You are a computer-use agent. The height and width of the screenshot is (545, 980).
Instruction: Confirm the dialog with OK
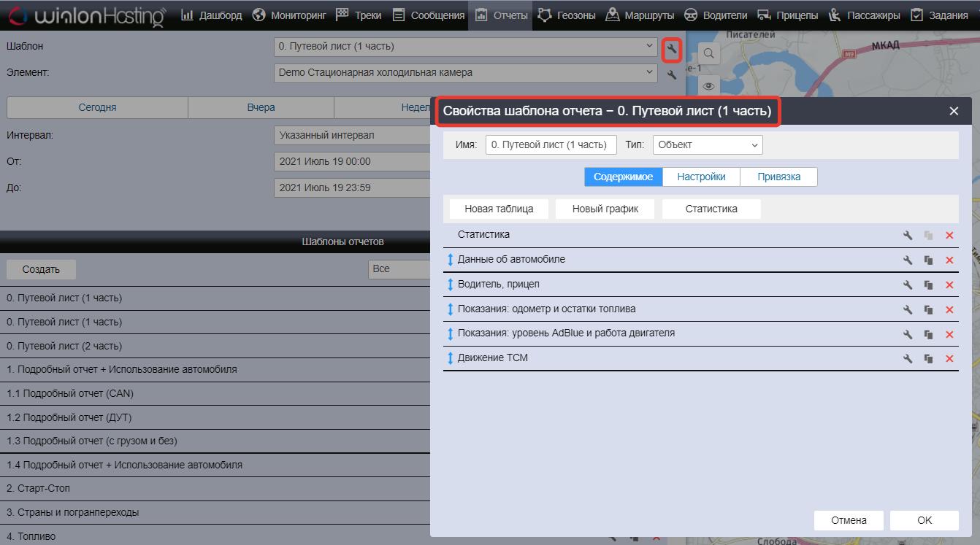click(x=925, y=520)
